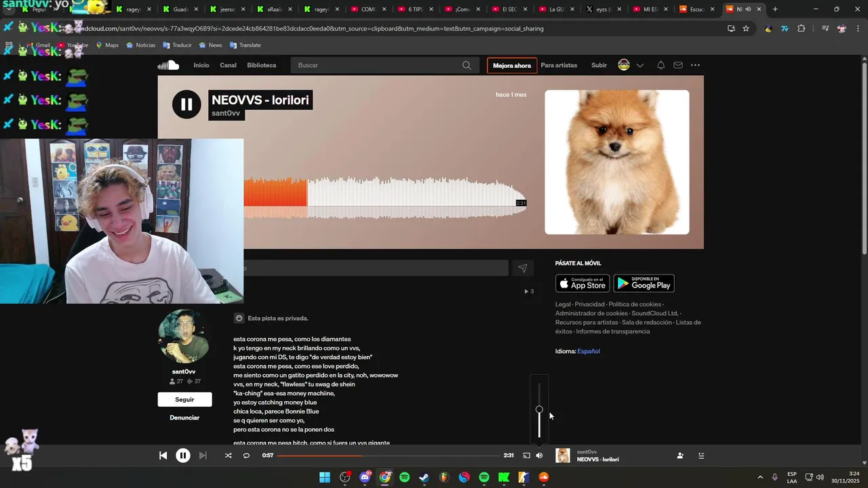The height and width of the screenshot is (488, 868).
Task: Open the Chrome three-dot menu
Action: [857, 28]
